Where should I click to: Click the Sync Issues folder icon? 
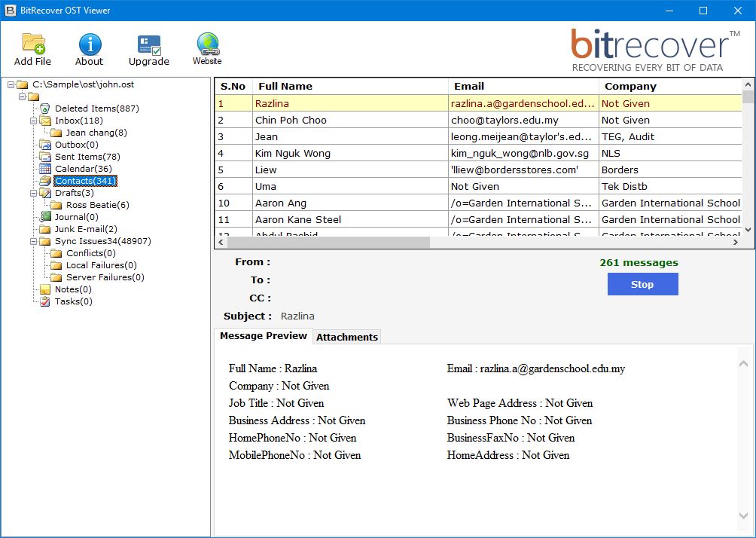pyautogui.click(x=45, y=241)
